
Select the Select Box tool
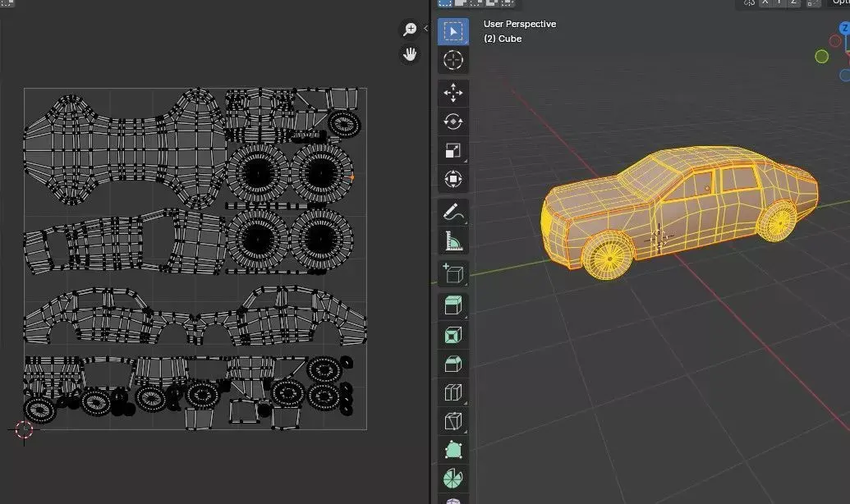453,31
